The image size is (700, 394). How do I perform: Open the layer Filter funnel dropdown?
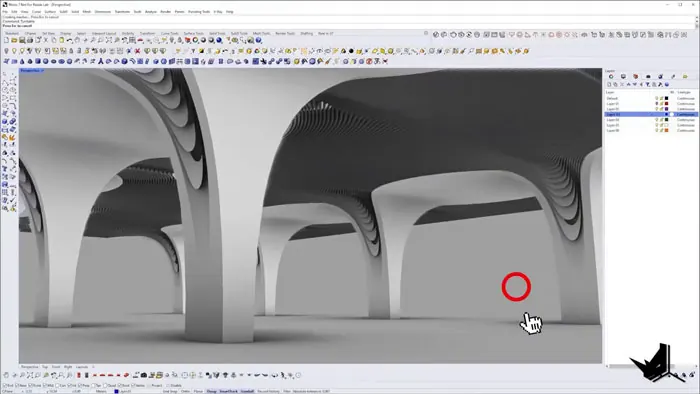[x=648, y=84]
